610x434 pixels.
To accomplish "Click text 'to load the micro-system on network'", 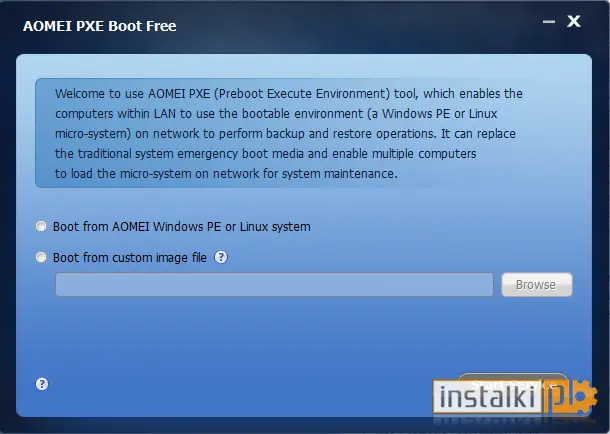I will 226,173.
